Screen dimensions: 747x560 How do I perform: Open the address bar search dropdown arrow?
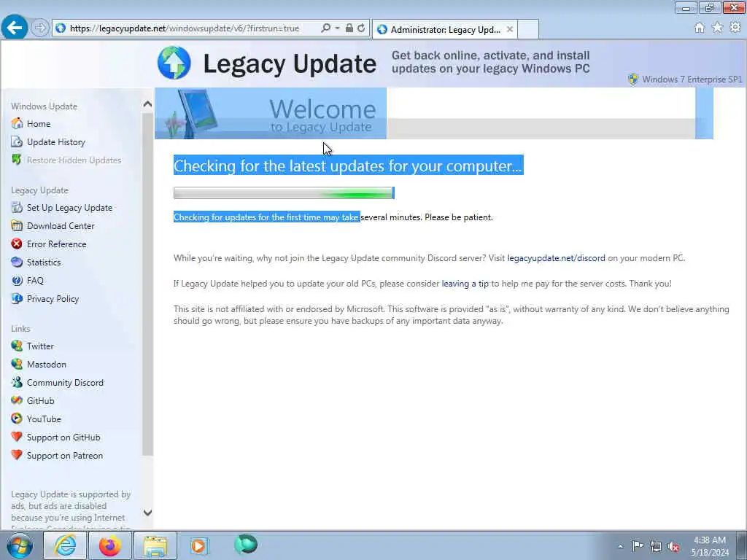pyautogui.click(x=337, y=28)
